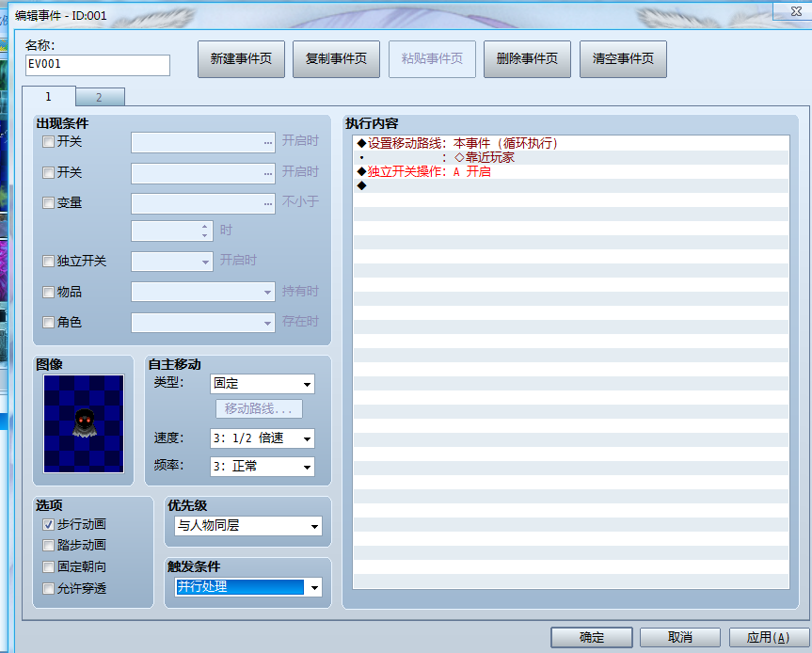Select the empty diamond command line

point(571,185)
